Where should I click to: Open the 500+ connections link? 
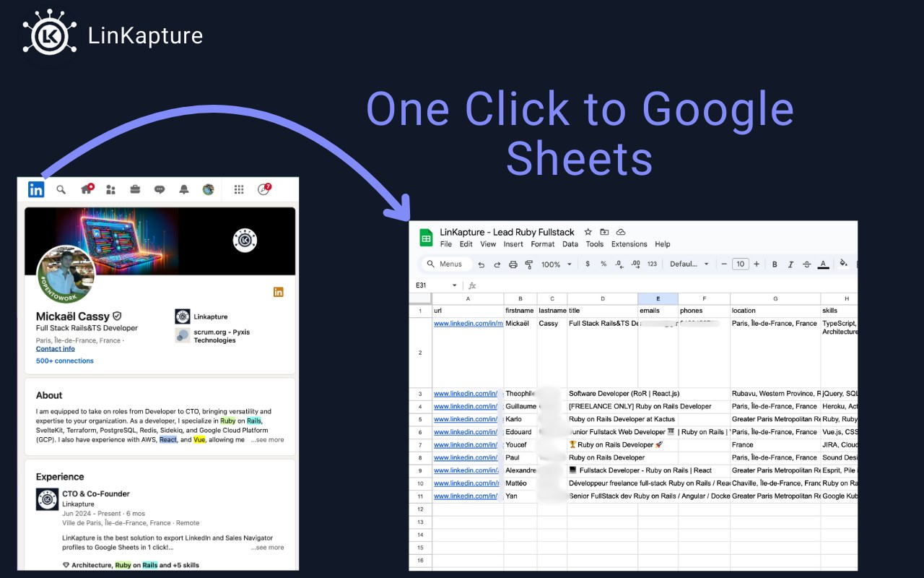click(x=65, y=361)
